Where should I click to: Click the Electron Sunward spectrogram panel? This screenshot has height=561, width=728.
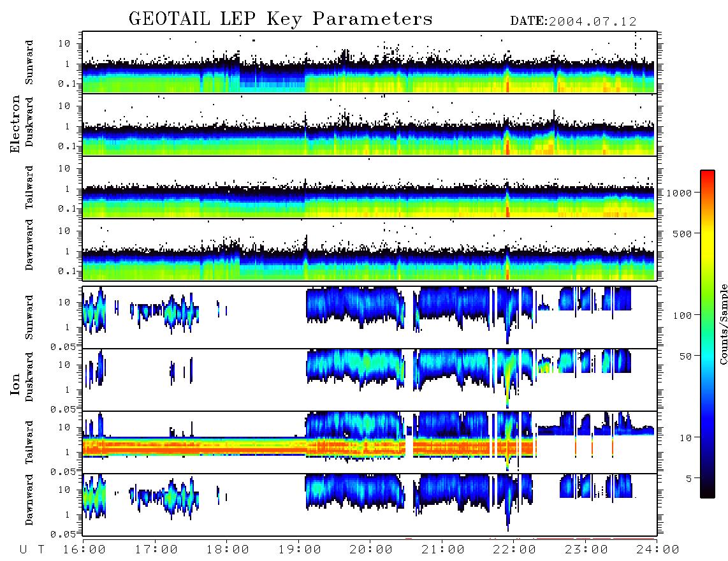[370, 62]
